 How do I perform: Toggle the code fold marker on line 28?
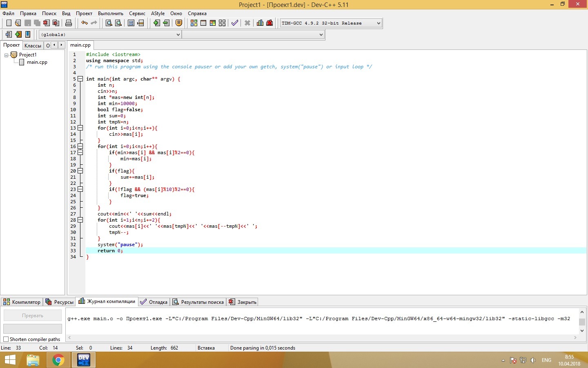(80, 220)
